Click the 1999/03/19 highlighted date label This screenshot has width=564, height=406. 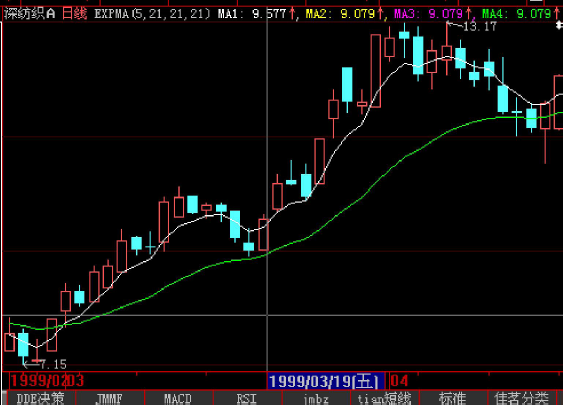pyautogui.click(x=326, y=381)
